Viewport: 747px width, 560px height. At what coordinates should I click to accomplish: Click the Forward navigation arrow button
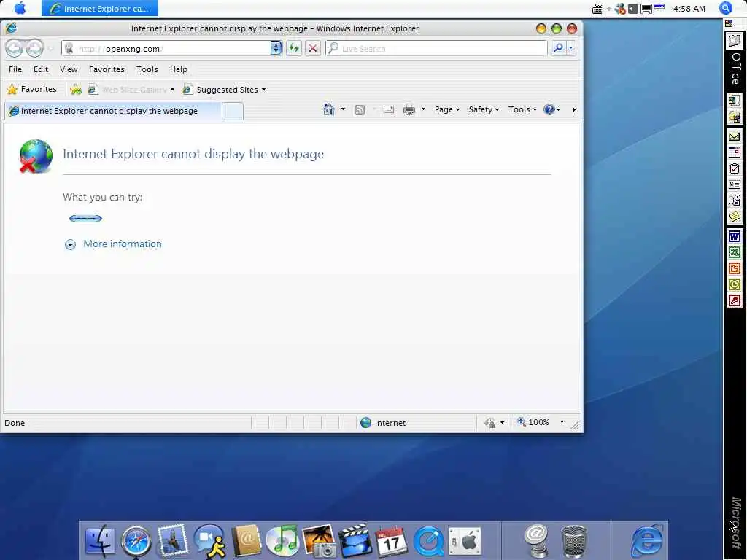pyautogui.click(x=34, y=48)
